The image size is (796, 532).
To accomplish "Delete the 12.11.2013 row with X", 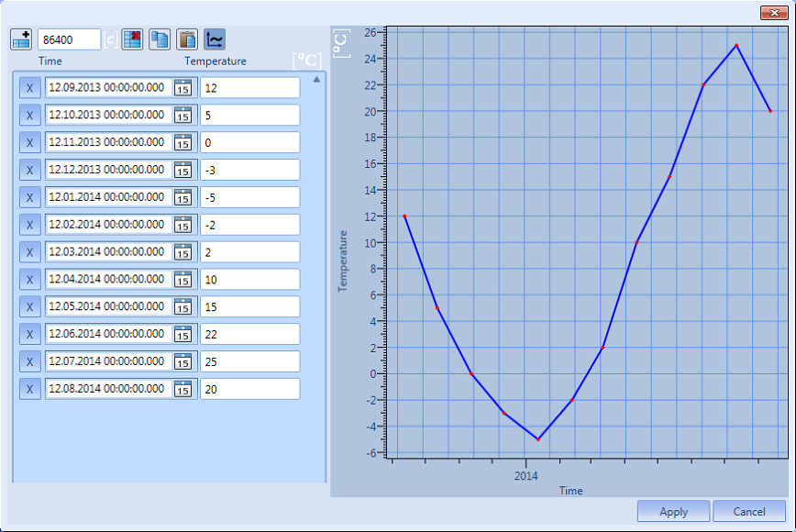I will pos(30,143).
